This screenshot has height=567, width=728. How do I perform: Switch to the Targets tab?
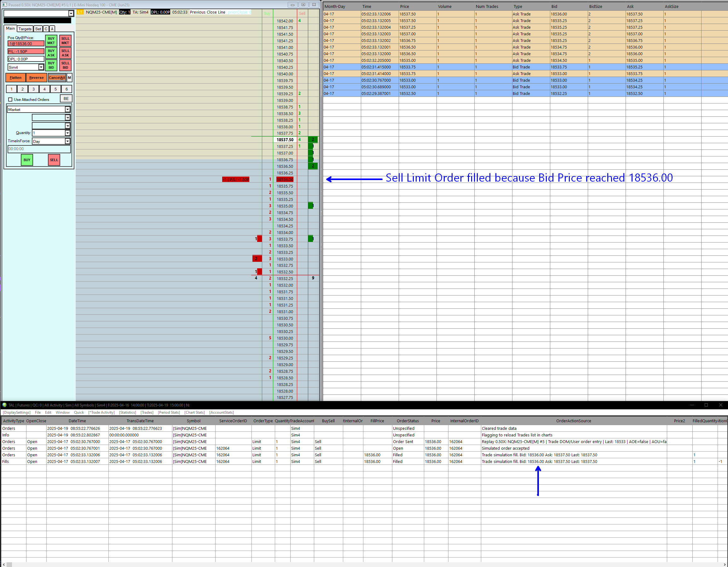(x=25, y=29)
